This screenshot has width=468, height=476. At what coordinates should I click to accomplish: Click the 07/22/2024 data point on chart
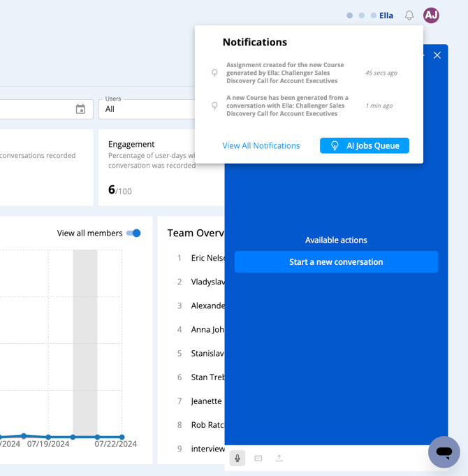(122, 437)
